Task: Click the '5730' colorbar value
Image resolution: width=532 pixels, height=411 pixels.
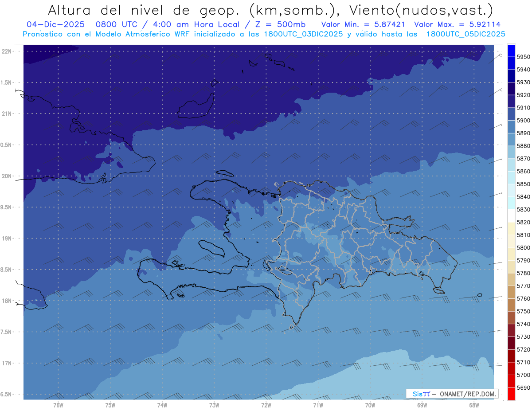Action: (x=524, y=337)
